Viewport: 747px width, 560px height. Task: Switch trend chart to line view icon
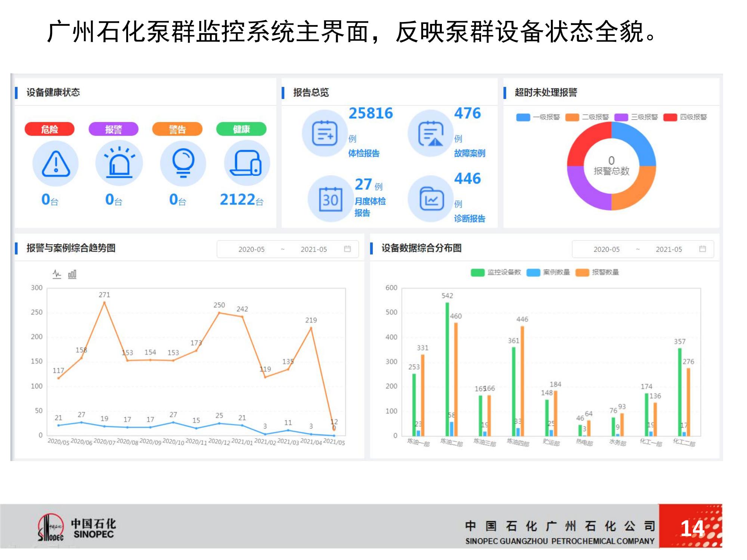coord(57,274)
